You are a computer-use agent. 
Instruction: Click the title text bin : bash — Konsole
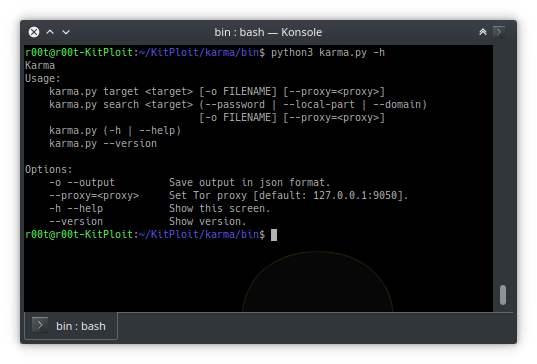pos(268,32)
